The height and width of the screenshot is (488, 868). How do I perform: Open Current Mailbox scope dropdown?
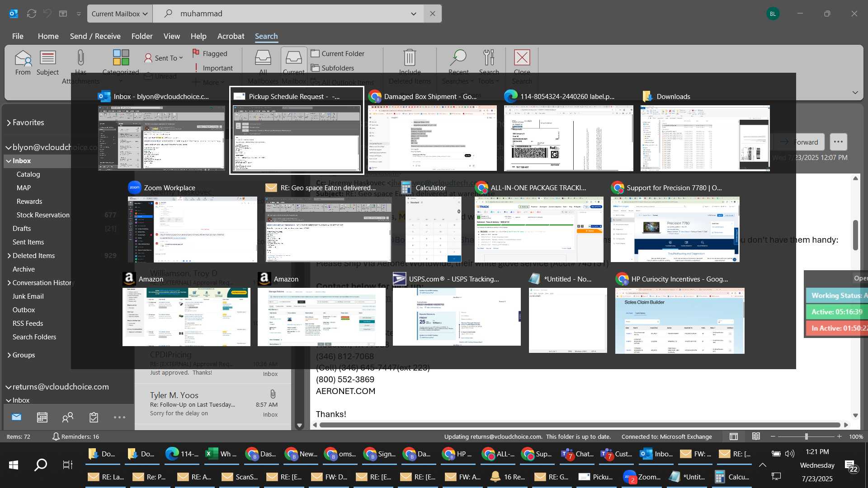120,14
